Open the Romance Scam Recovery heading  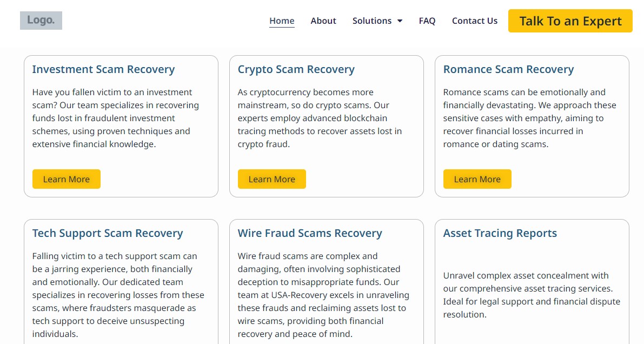coord(508,69)
